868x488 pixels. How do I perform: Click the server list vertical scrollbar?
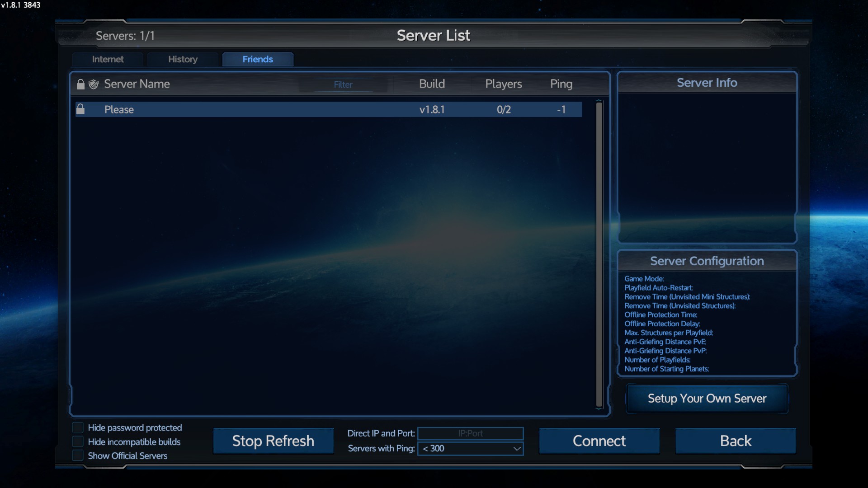point(599,253)
